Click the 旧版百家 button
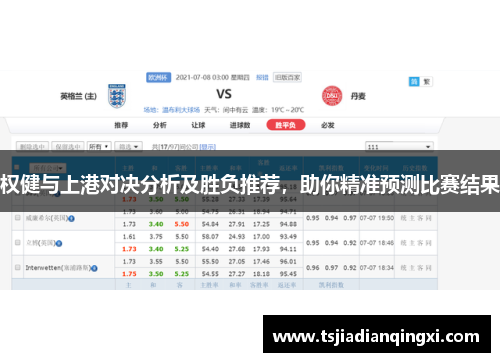 click(x=287, y=77)
